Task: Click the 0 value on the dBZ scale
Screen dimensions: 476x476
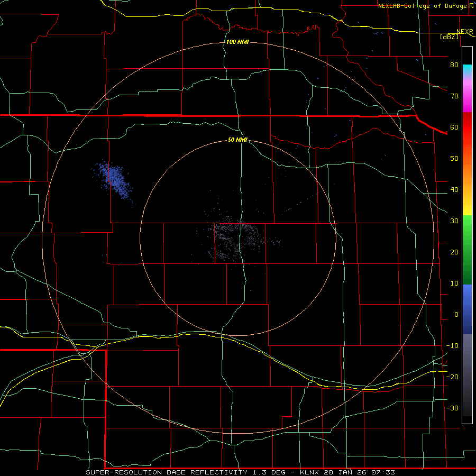Action: coord(456,315)
